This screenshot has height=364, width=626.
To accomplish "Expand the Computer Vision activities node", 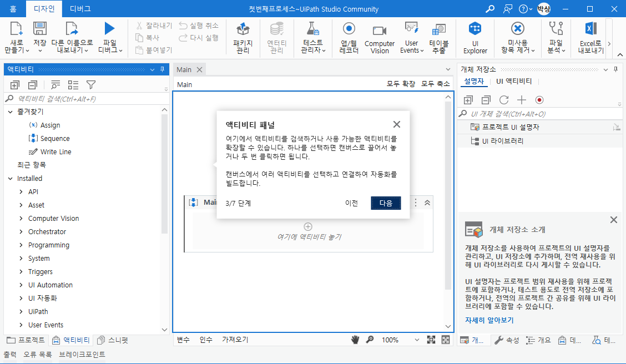I will (x=21, y=218).
